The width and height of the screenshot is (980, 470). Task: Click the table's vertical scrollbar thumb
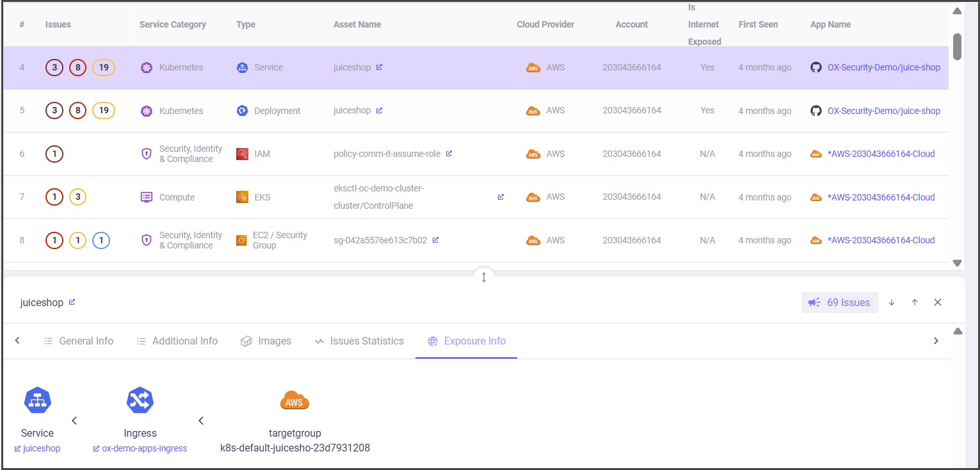click(x=957, y=46)
